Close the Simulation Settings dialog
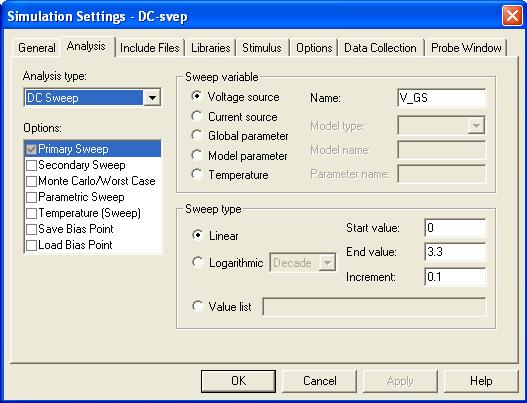The width and height of the screenshot is (527, 403). click(512, 15)
